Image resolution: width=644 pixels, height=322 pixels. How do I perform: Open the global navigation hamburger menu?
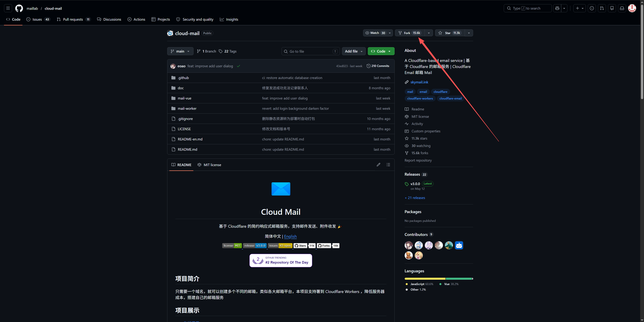pos(8,8)
